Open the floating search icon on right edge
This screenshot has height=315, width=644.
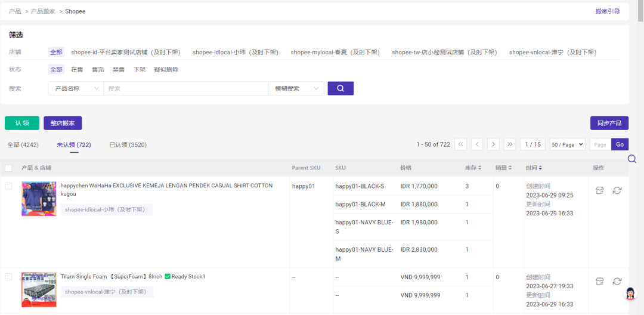(x=632, y=159)
